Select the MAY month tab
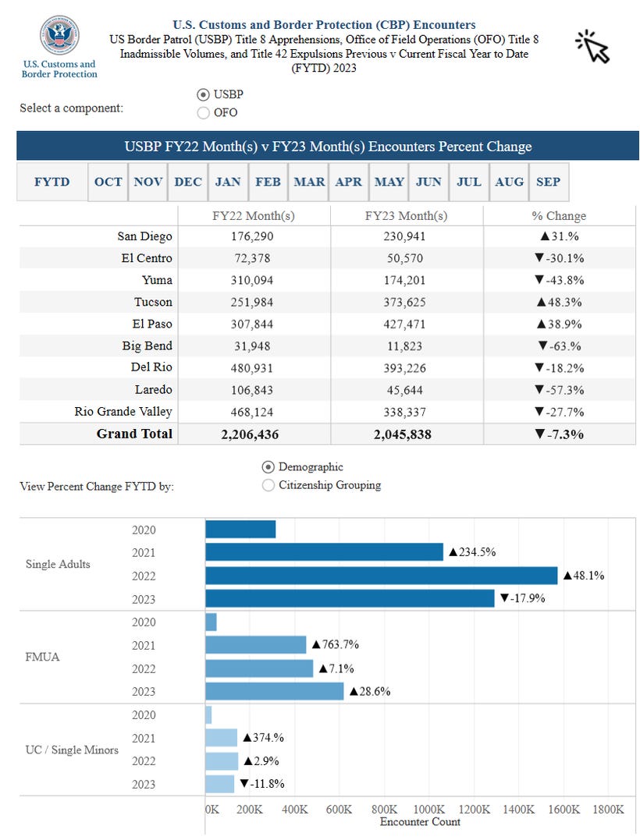 point(389,183)
